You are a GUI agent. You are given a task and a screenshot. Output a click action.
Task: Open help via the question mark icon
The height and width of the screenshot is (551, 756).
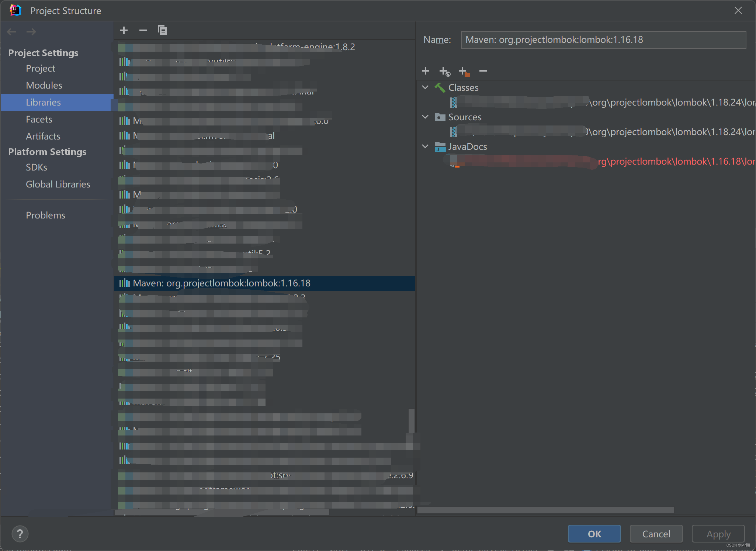pos(20,534)
